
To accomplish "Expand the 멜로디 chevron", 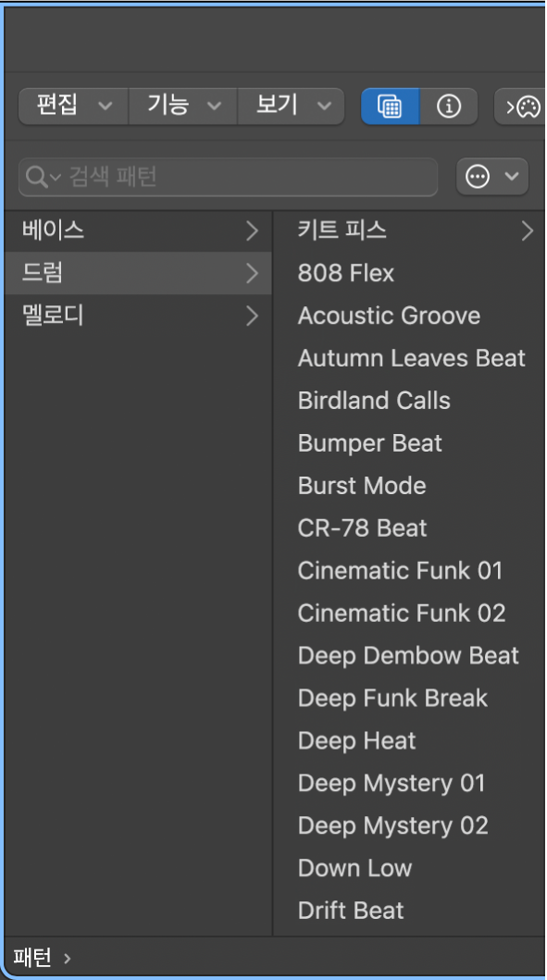I will [252, 316].
